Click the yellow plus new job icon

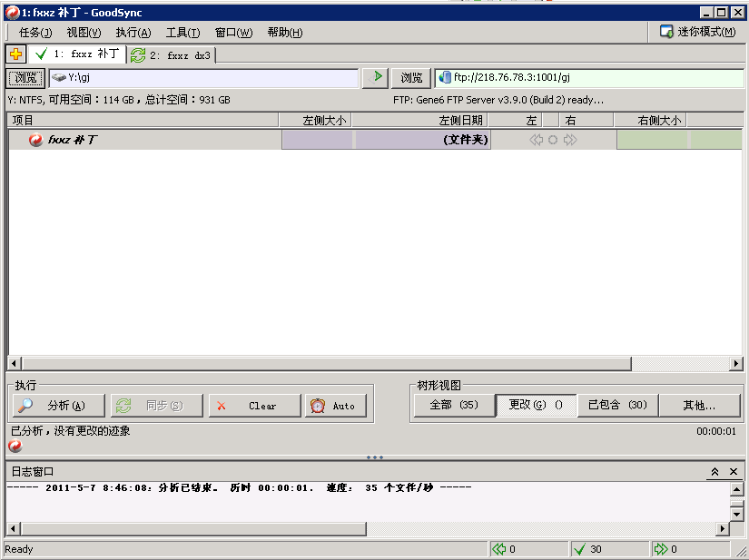[x=15, y=54]
